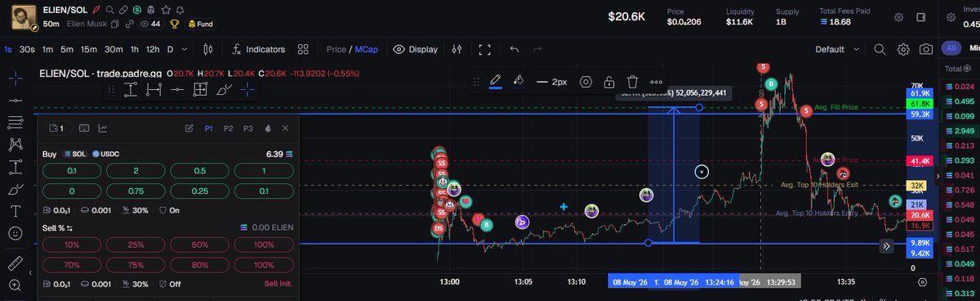Image resolution: width=980 pixels, height=301 pixels.
Task: Select the trend line drawing tool
Action: tap(15, 101)
